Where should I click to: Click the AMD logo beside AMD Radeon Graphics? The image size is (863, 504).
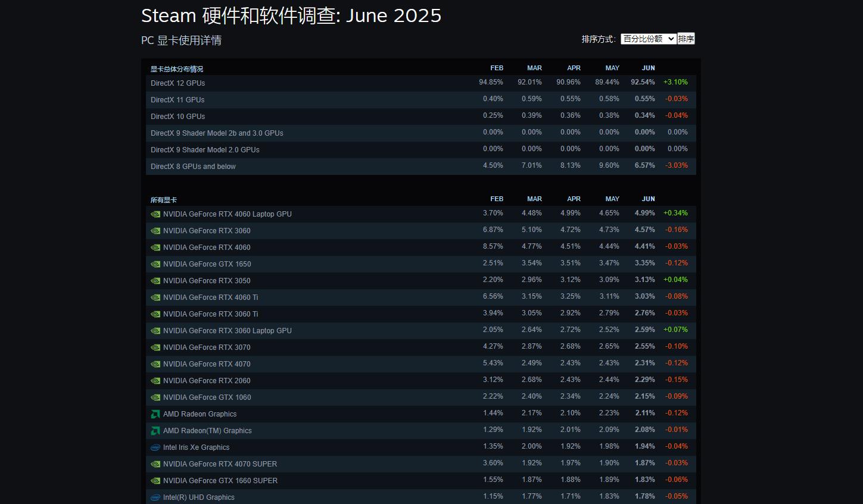(155, 414)
